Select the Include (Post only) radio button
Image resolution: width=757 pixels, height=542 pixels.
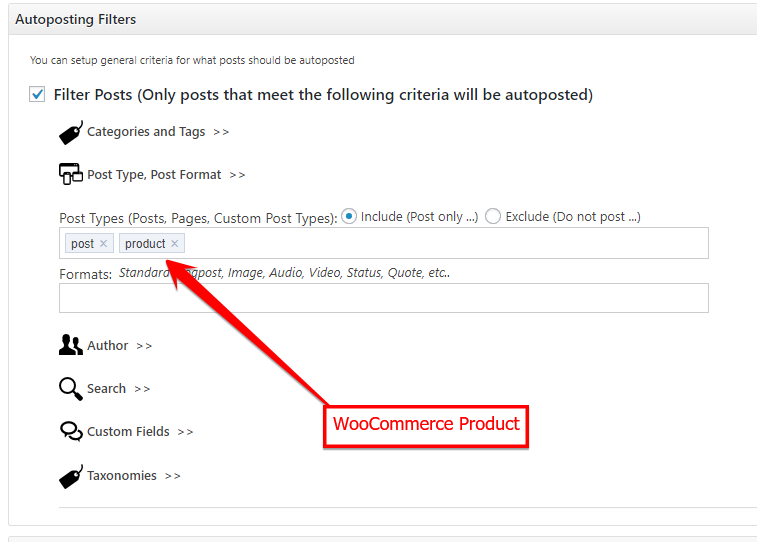pos(349,216)
